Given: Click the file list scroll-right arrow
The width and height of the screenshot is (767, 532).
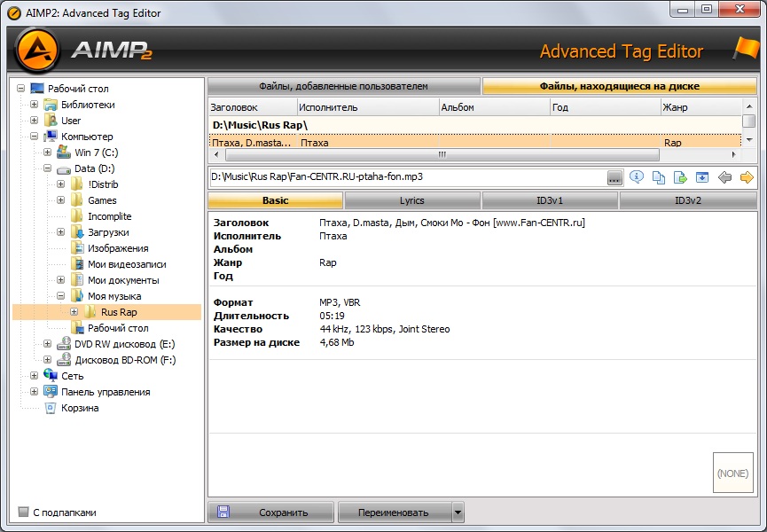Looking at the screenshot, I should 733,155.
